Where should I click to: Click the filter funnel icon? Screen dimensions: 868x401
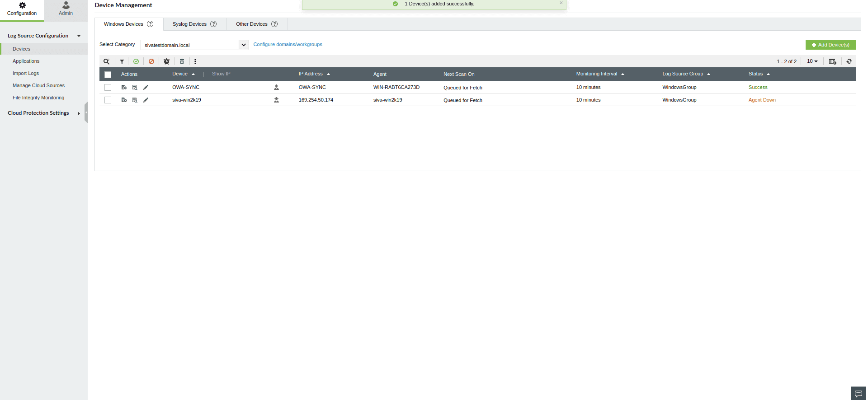(x=122, y=61)
